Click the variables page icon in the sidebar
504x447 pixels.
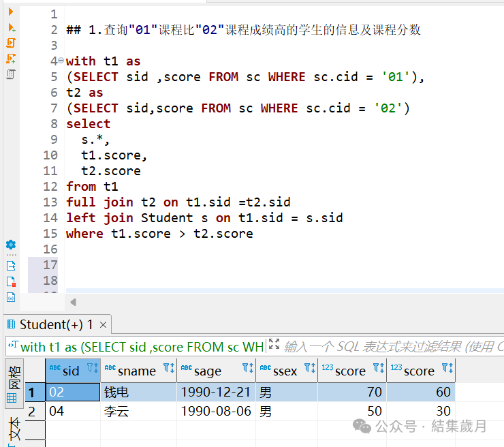pyautogui.click(x=11, y=297)
